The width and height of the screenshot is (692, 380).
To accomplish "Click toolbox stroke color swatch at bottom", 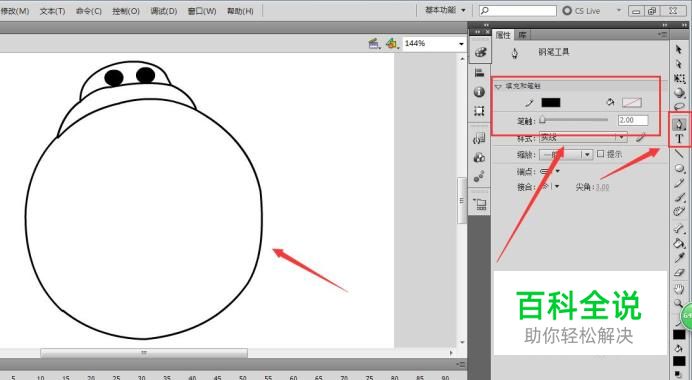I will click(679, 334).
